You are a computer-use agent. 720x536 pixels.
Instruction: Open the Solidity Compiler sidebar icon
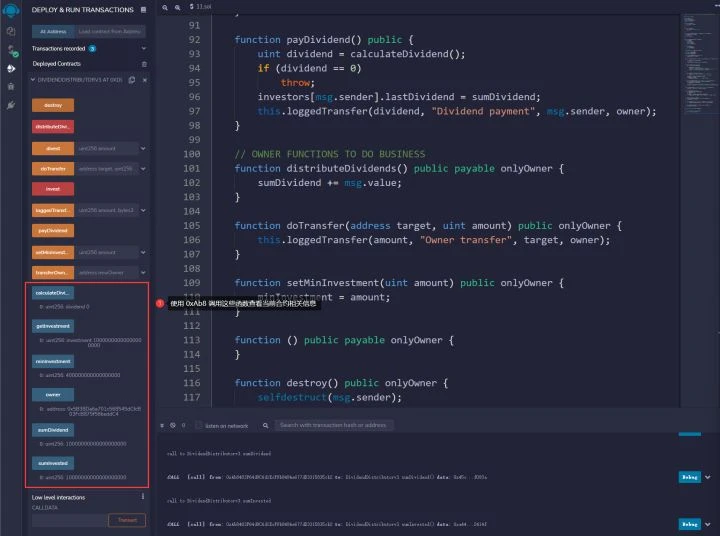tap(11, 51)
